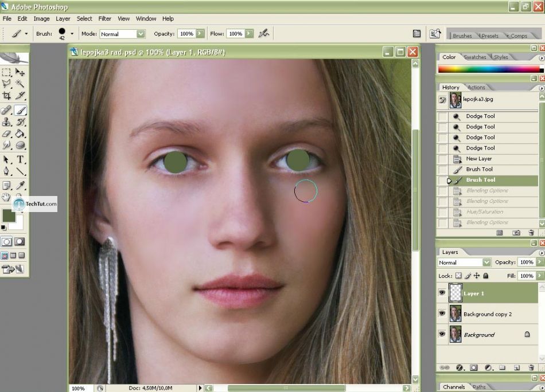The height and width of the screenshot is (392, 545).
Task: Toggle Lock all
Action: (485, 276)
